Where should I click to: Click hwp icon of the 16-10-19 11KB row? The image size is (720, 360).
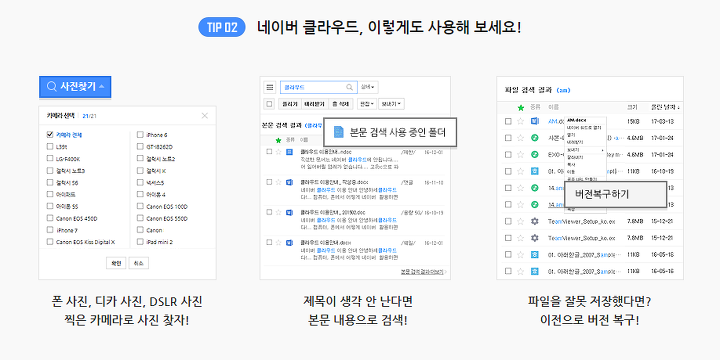(x=534, y=171)
